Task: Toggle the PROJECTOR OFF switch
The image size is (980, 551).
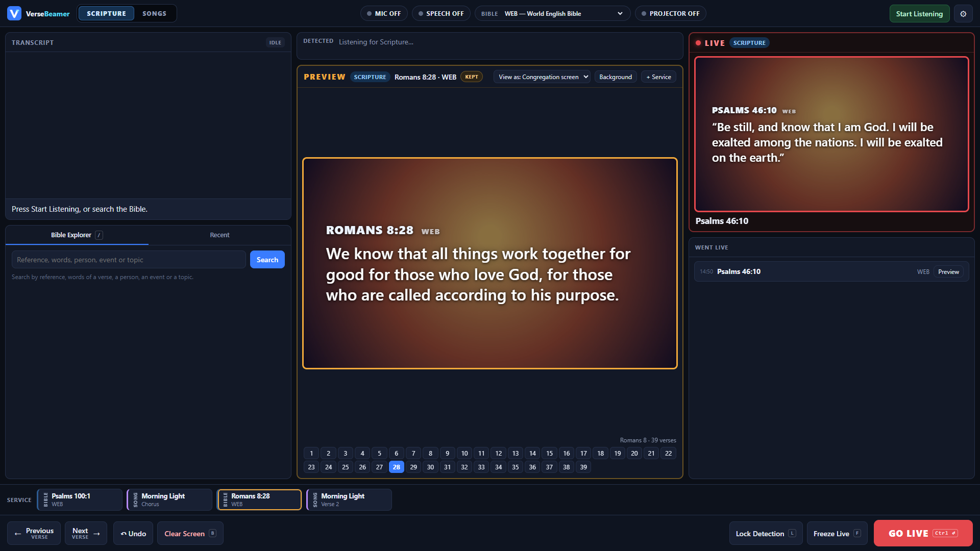Action: point(670,14)
